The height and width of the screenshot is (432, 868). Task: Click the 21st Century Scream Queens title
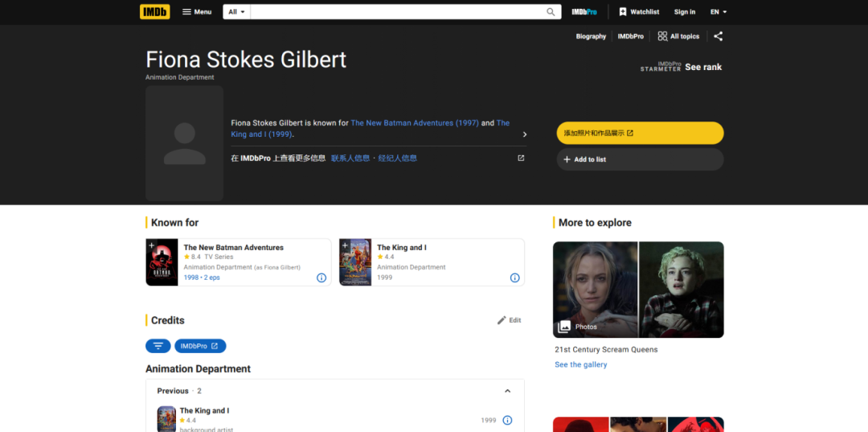pos(606,350)
